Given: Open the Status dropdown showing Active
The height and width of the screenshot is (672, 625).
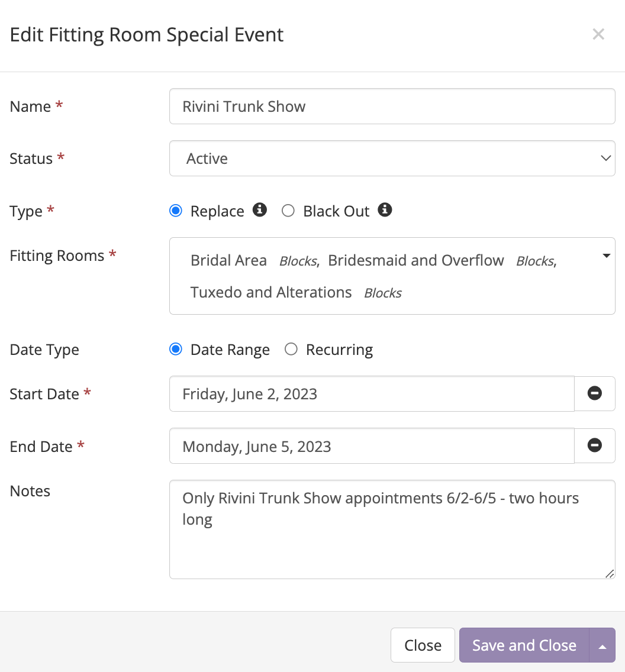Looking at the screenshot, I should (x=392, y=159).
